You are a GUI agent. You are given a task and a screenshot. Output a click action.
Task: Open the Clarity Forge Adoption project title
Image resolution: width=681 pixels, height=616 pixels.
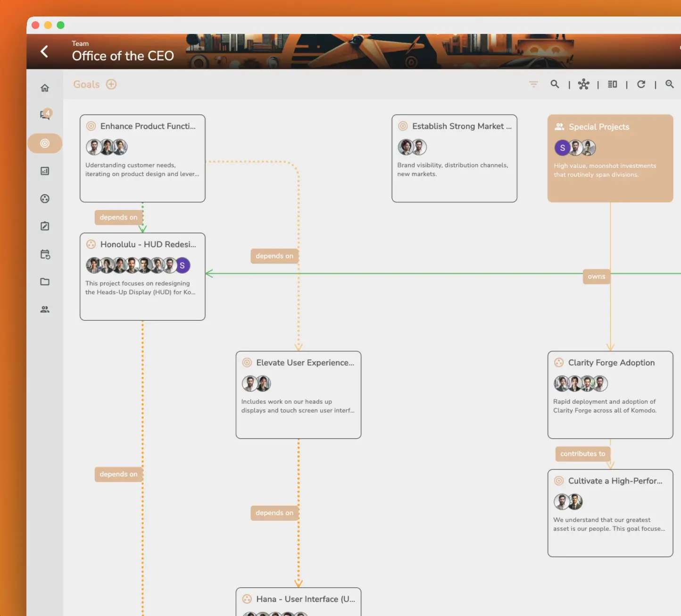tap(611, 362)
